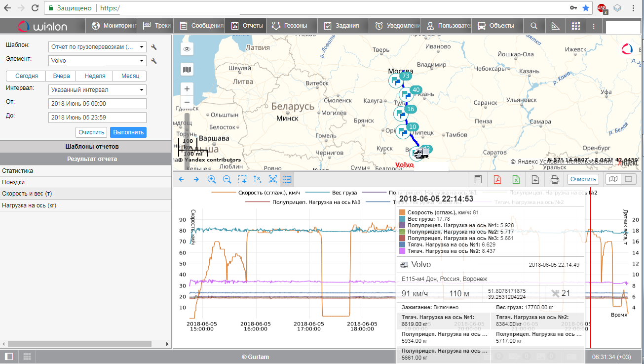Open the Геозоны tab
644x364 pixels.
[290, 26]
